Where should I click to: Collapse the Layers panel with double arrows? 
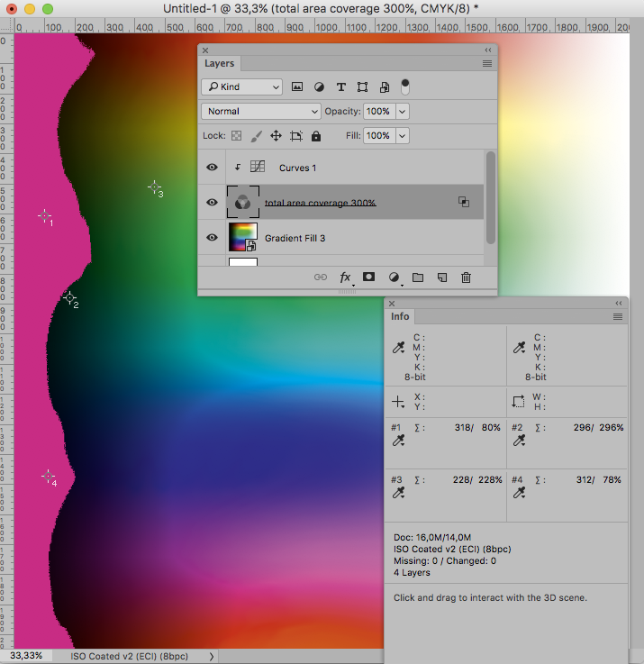pyautogui.click(x=488, y=50)
